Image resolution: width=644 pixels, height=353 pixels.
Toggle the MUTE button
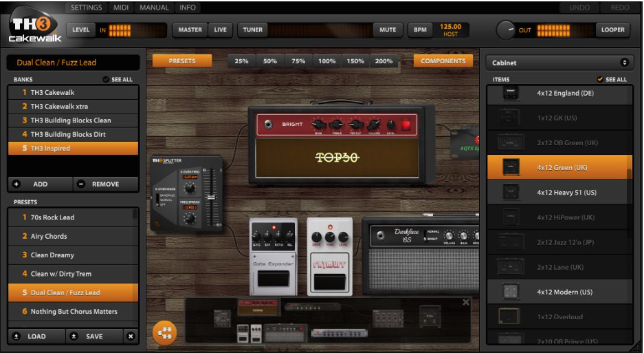tap(388, 30)
